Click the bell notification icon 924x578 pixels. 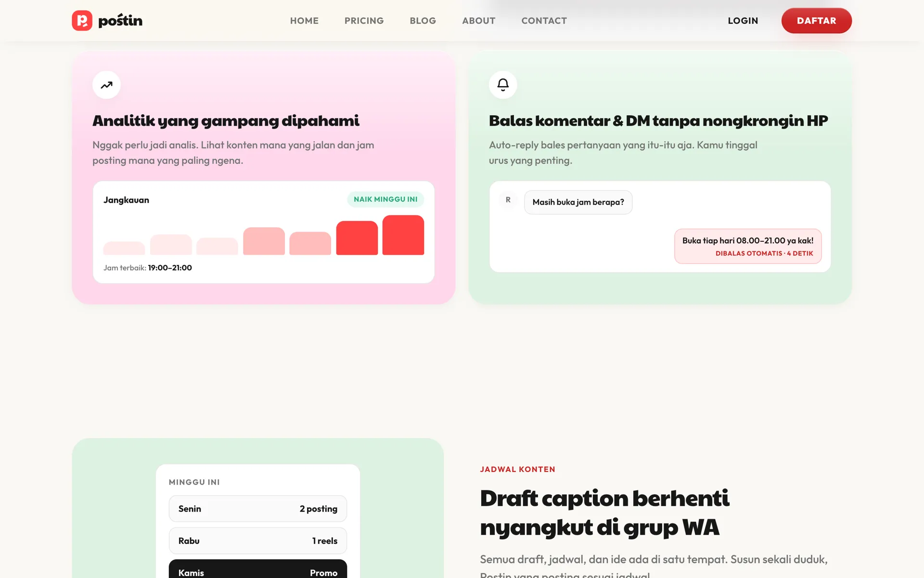tap(503, 85)
